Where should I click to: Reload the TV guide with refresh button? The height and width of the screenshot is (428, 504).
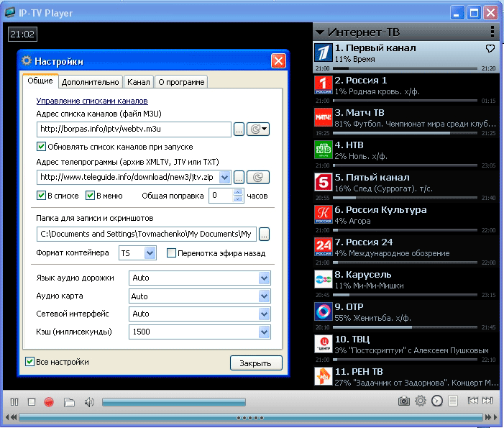258,178
